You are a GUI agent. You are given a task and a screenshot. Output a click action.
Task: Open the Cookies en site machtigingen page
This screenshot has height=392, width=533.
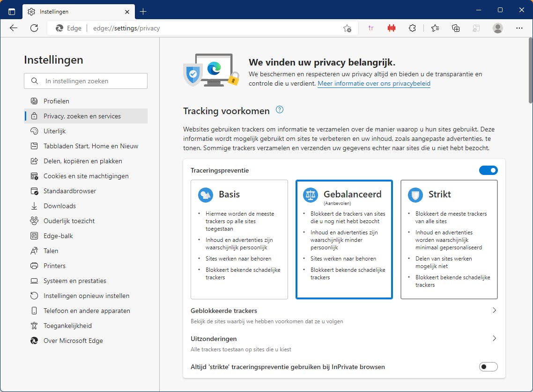[86, 176]
